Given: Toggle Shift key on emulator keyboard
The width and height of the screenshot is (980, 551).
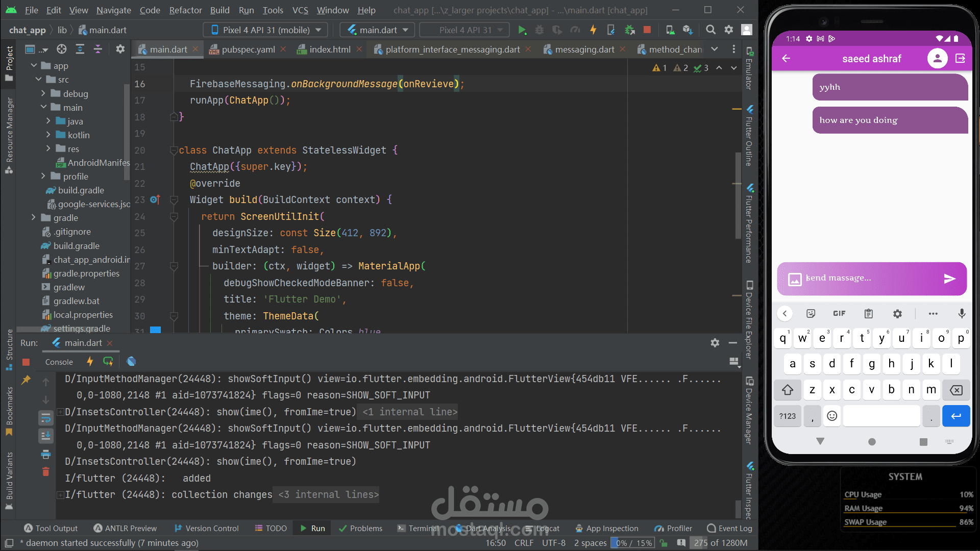Looking at the screenshot, I should pyautogui.click(x=788, y=390).
